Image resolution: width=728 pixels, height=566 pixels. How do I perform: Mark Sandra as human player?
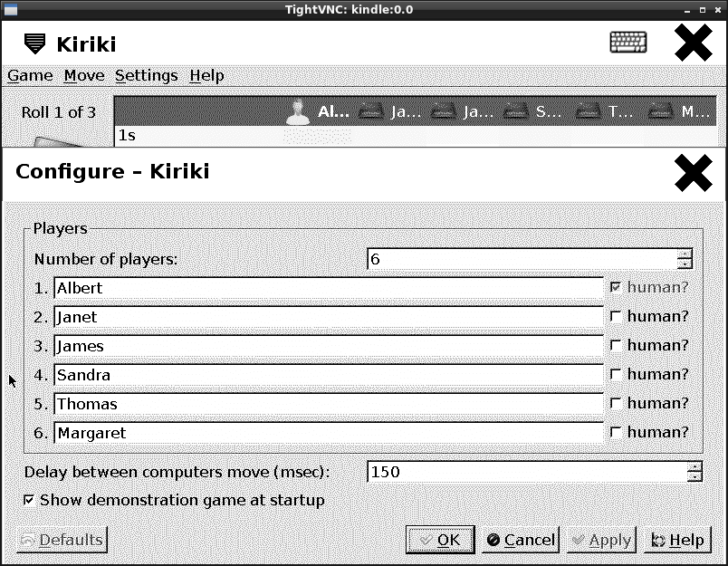[615, 374]
